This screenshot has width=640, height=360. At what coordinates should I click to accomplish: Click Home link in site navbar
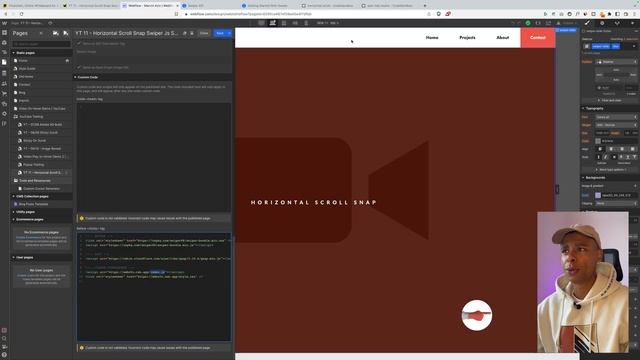(432, 38)
